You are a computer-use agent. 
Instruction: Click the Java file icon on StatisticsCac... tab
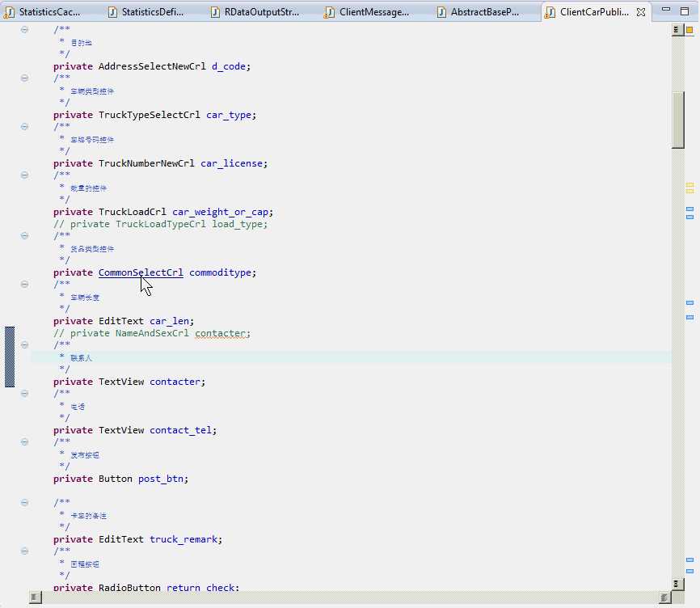9,12
